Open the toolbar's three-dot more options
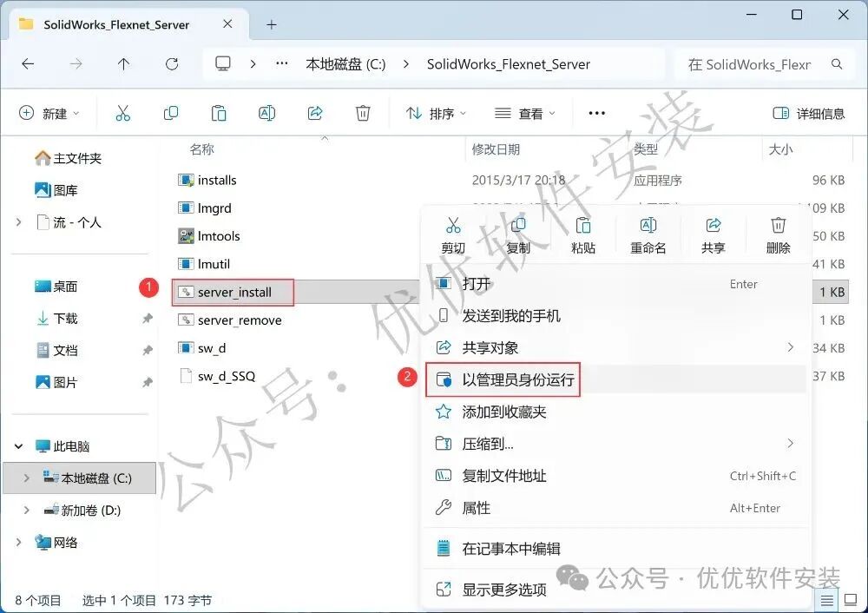Screen dimensions: 868x613 click(597, 114)
